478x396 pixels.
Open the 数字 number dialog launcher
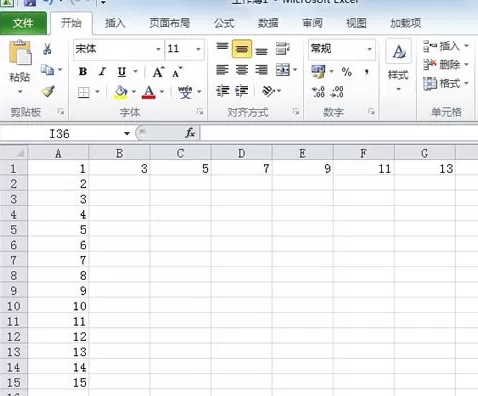(x=371, y=112)
